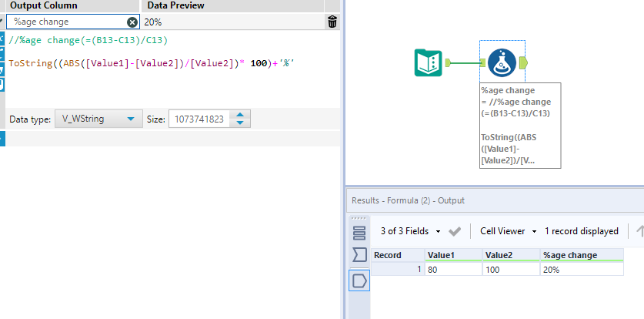Screen dimensions: 644x319
Task: Select record row number 1
Action: click(398, 270)
